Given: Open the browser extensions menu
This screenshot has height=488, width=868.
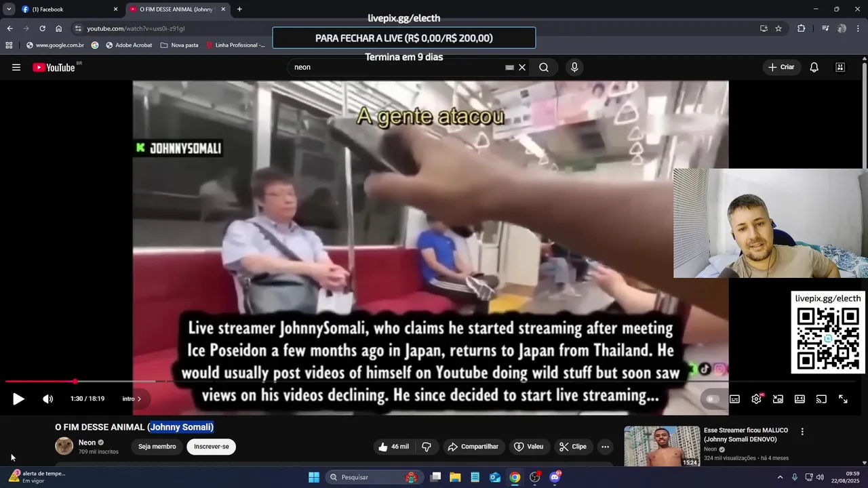Looking at the screenshot, I should coord(801,28).
